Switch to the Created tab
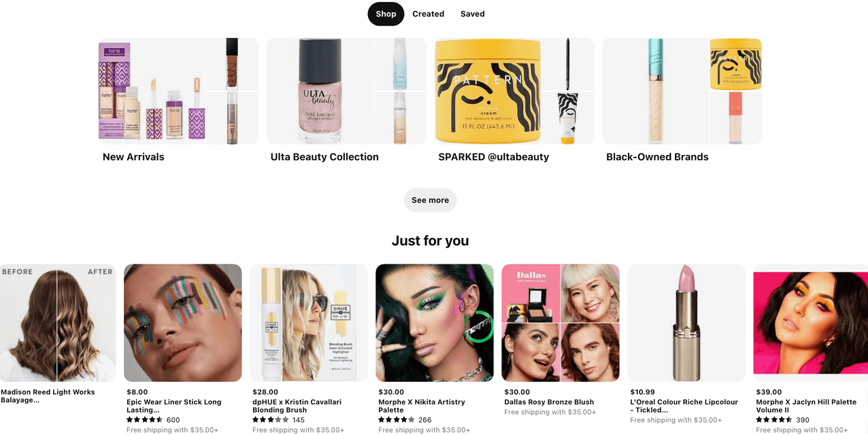Image resolution: width=868 pixels, height=435 pixels. pos(428,14)
